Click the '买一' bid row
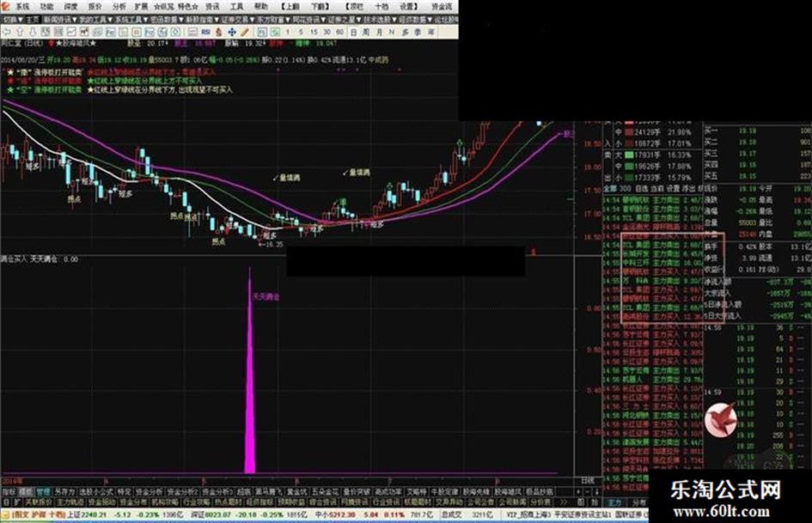 pyautogui.click(x=758, y=131)
